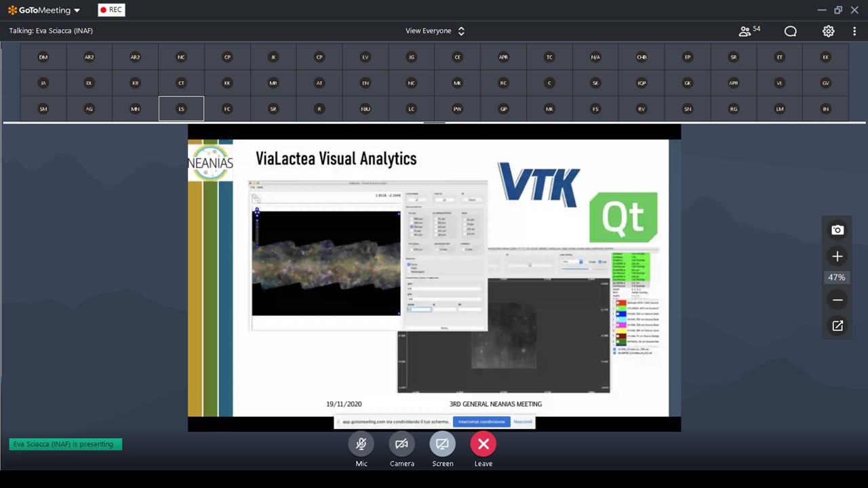Click the 'Eva Sciacca (INAF) is presenting' banner

pos(66,445)
